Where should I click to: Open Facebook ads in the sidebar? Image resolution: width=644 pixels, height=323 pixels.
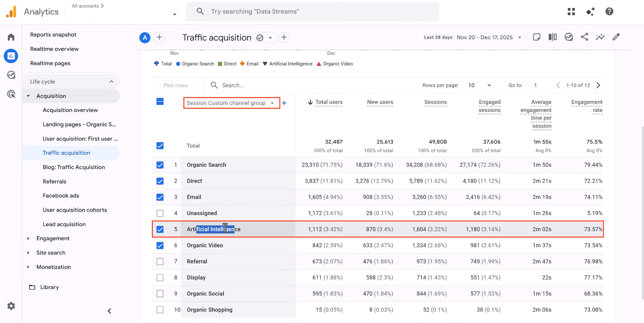click(61, 196)
